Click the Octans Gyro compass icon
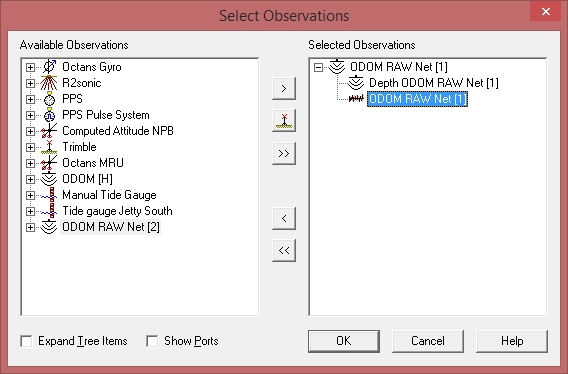 [x=50, y=67]
